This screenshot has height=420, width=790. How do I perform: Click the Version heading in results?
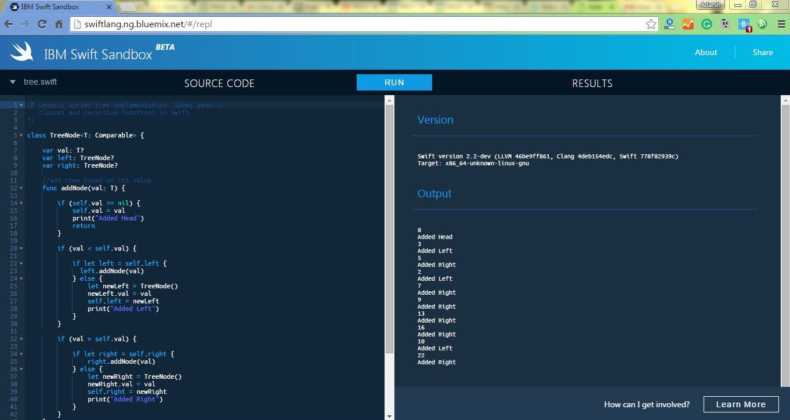click(x=435, y=120)
